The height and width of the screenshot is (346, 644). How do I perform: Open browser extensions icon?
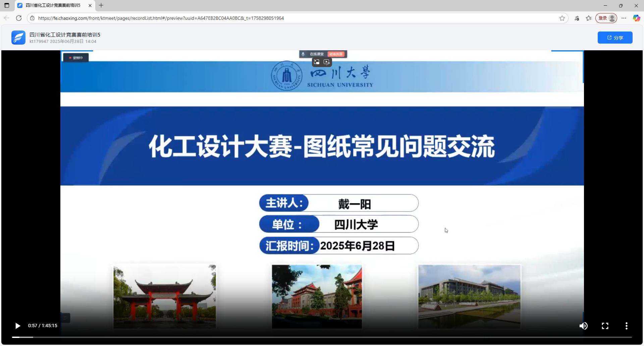(x=577, y=18)
